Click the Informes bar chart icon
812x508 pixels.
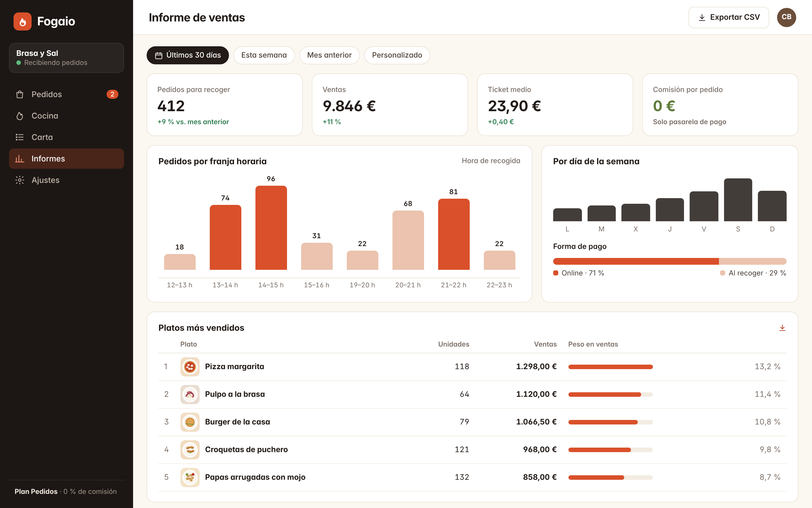(x=20, y=159)
